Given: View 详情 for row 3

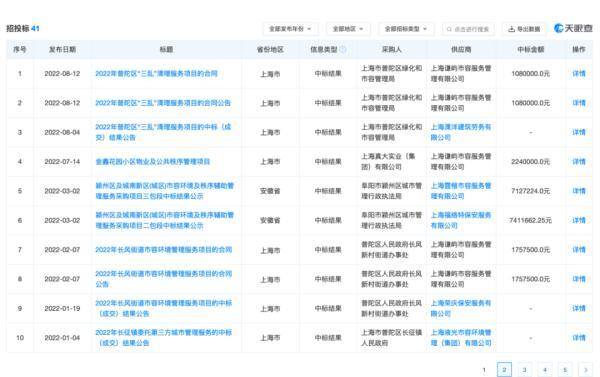Looking at the screenshot, I should click(579, 132).
